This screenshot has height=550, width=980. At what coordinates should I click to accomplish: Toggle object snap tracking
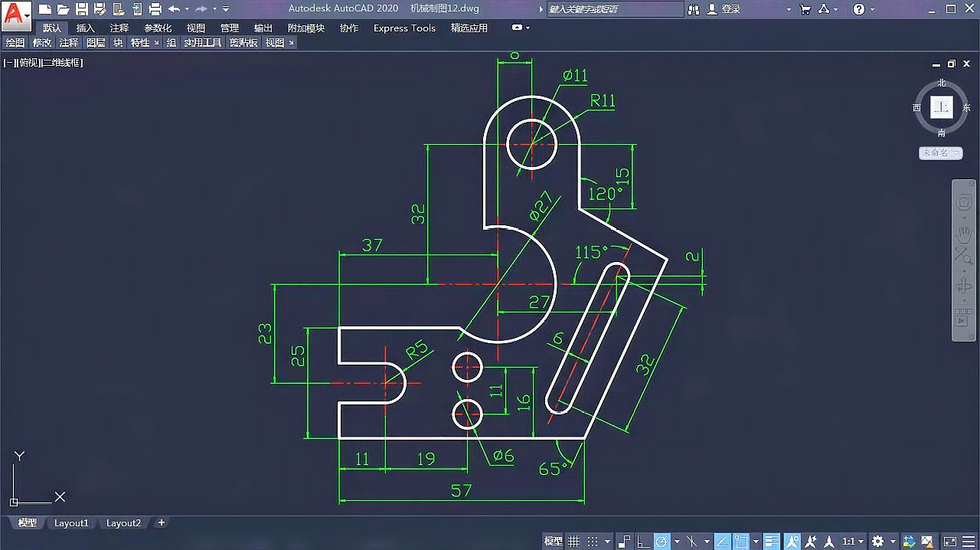721,542
